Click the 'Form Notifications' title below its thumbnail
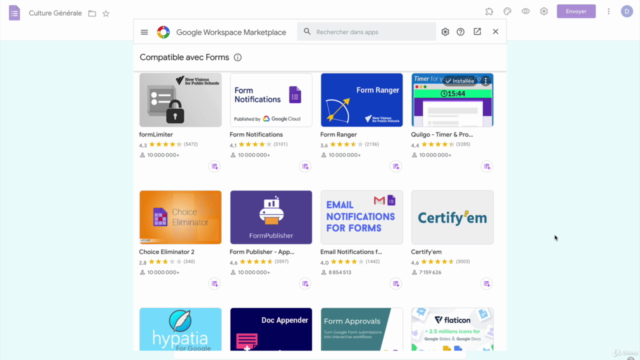Viewport: 640px width, 360px height. pyautogui.click(x=256, y=135)
